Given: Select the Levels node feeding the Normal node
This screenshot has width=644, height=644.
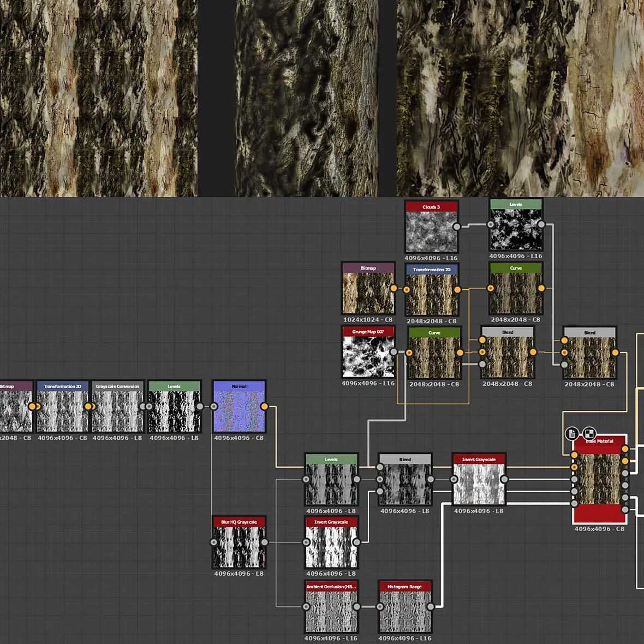Looking at the screenshot, I should tap(174, 407).
